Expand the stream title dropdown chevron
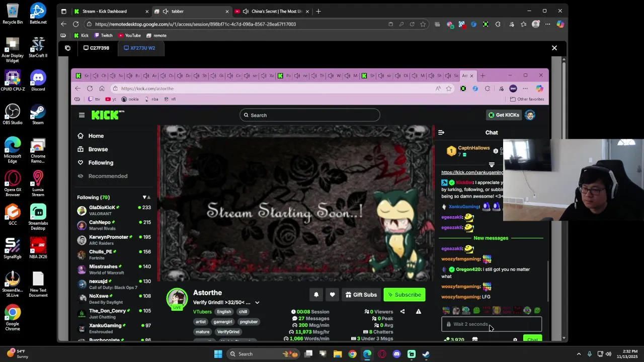 click(257, 303)
